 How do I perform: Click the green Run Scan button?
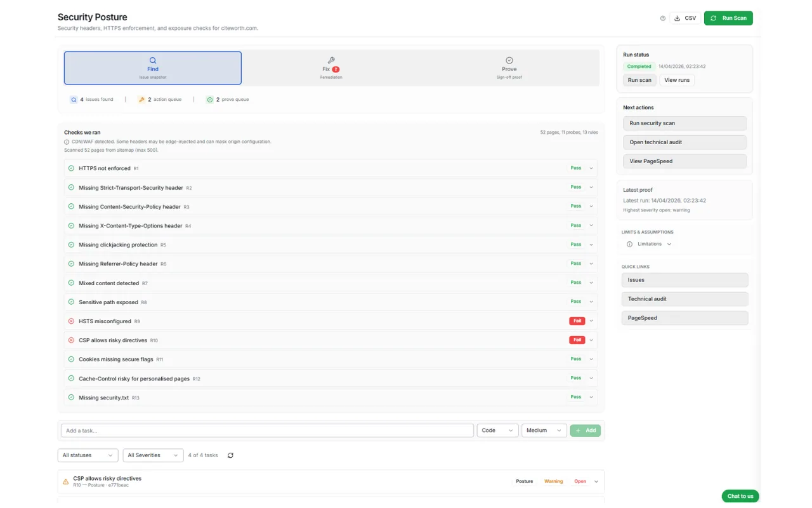click(x=728, y=18)
